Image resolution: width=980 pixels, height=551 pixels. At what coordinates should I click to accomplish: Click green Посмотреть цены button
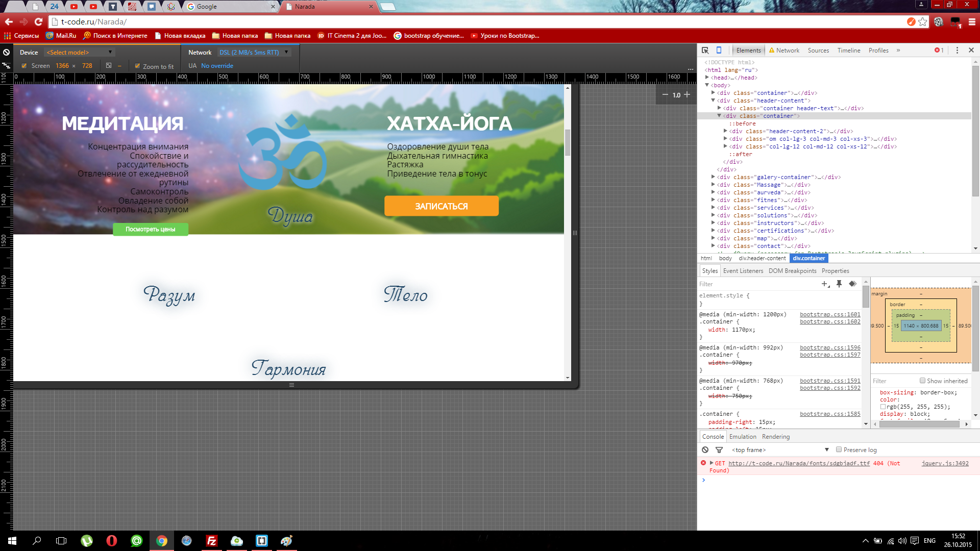[151, 229]
